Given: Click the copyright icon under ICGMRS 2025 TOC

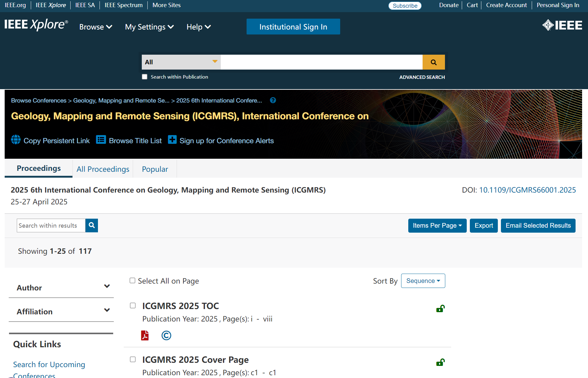Looking at the screenshot, I should (166, 335).
